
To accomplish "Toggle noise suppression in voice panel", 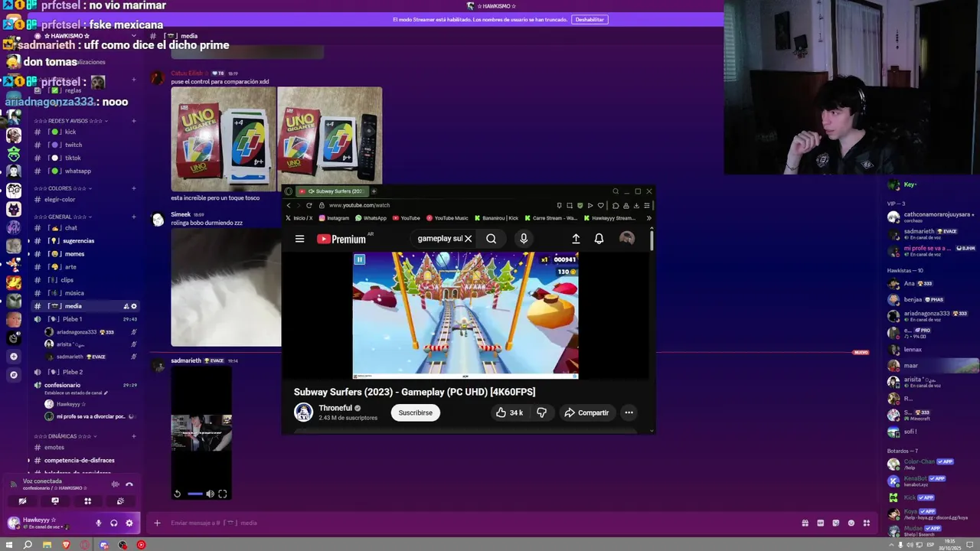I will point(116,484).
